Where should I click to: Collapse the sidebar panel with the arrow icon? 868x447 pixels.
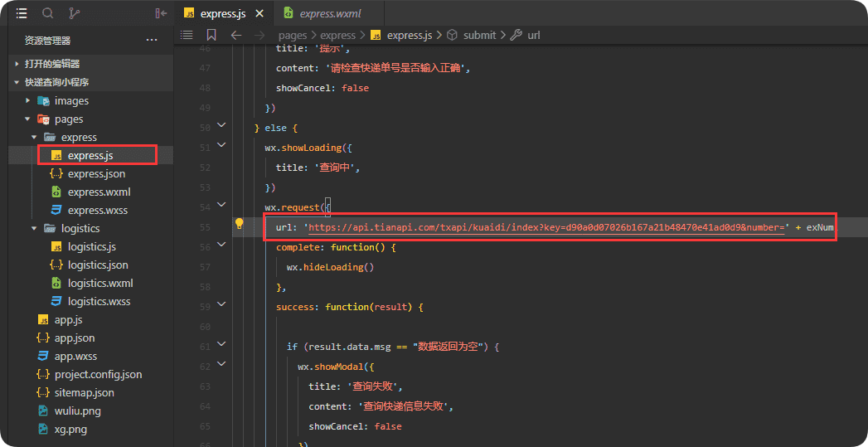click(161, 13)
